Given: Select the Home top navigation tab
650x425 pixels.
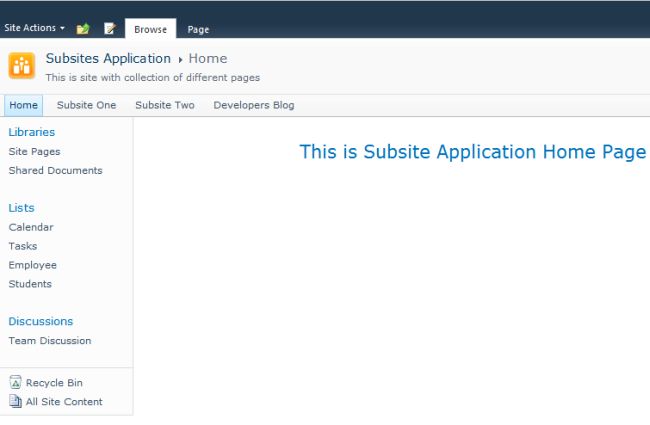Looking at the screenshot, I should coord(24,105).
